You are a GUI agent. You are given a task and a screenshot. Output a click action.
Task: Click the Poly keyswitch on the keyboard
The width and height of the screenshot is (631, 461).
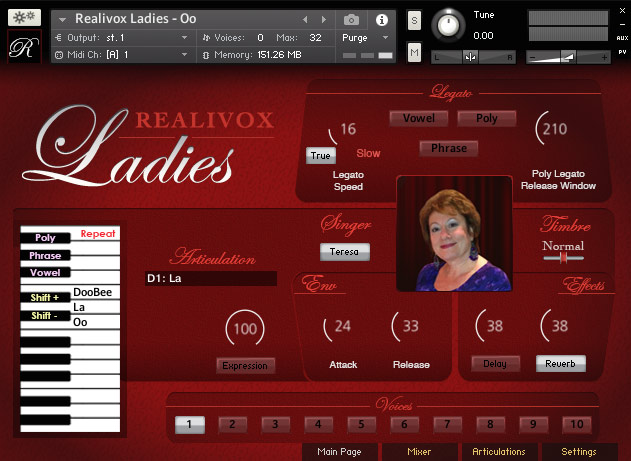(45, 238)
